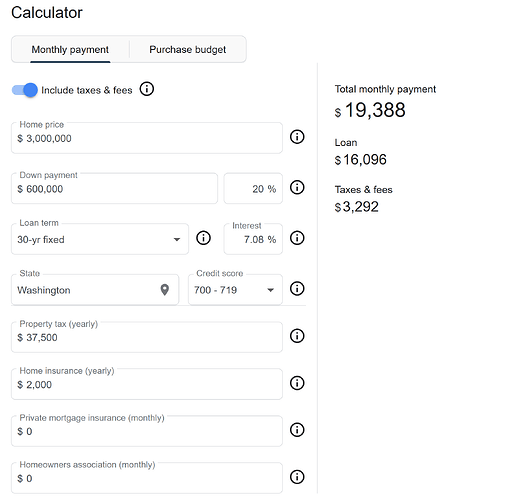Screen dimensions: 513x500
Task: Select the Monthly payment tab
Action: point(70,49)
